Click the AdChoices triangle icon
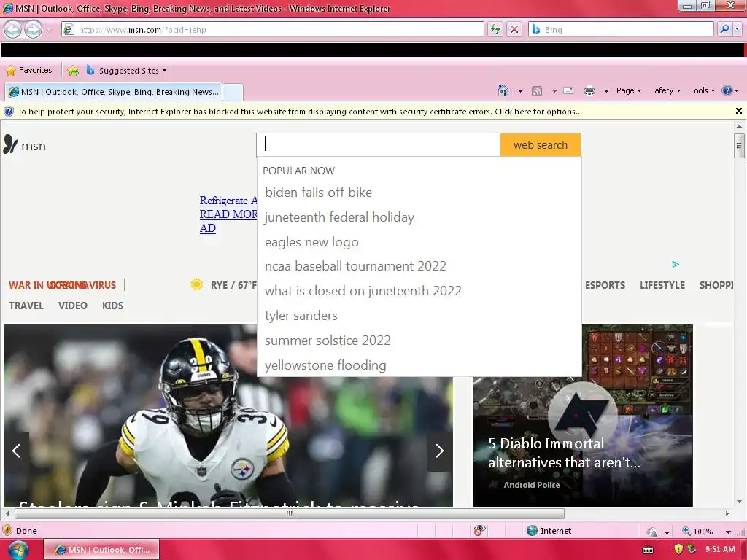Screen dimensions: 747x560 coord(675,264)
